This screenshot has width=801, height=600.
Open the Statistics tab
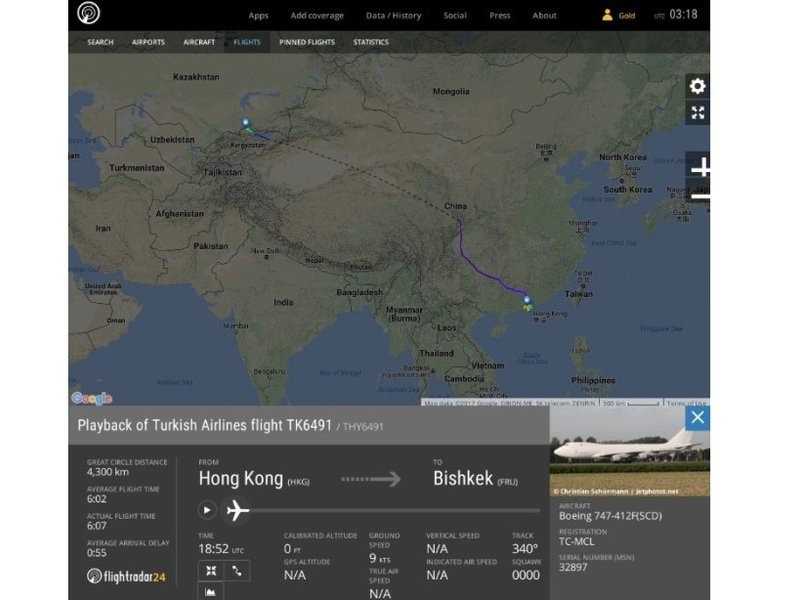point(371,42)
